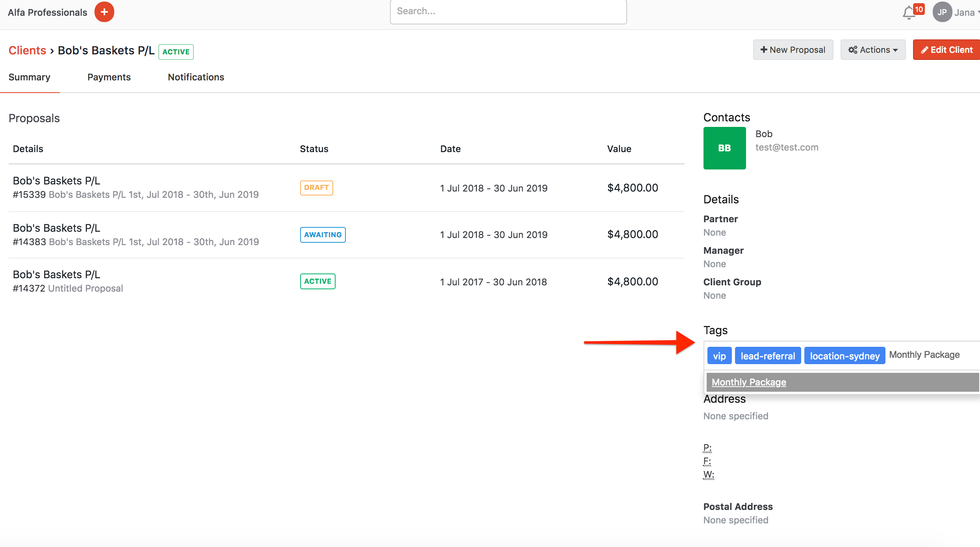
Task: Click the notification count badge 10
Action: coord(919,9)
